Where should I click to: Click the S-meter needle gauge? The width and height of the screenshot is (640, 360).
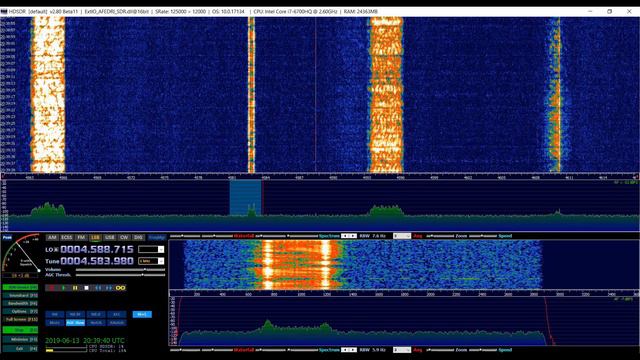click(21, 254)
